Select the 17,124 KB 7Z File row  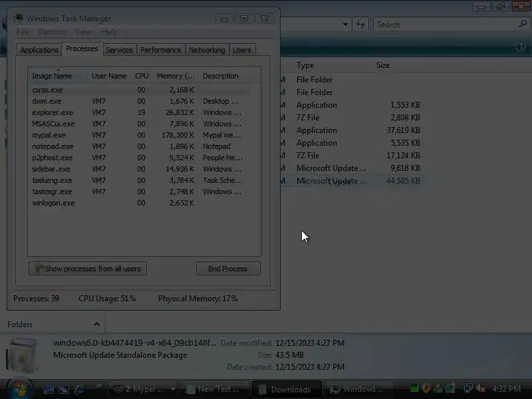point(351,156)
